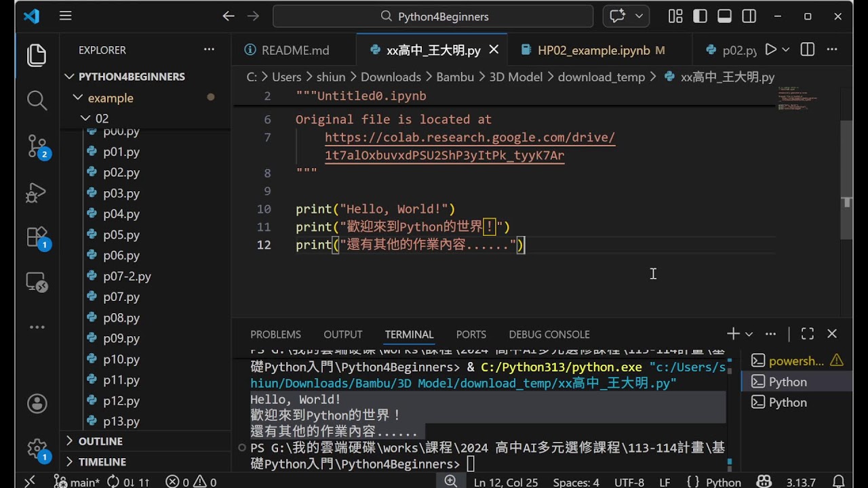Open the hamburger application menu
Image resolution: width=868 pixels, height=488 pixels.
[65, 16]
